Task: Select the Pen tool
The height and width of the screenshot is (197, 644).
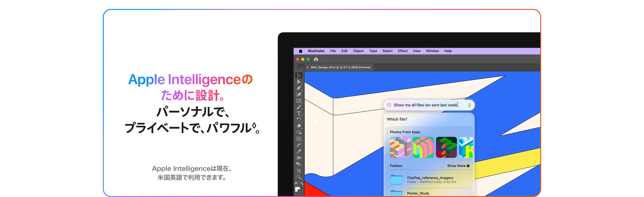Action: coord(299,88)
